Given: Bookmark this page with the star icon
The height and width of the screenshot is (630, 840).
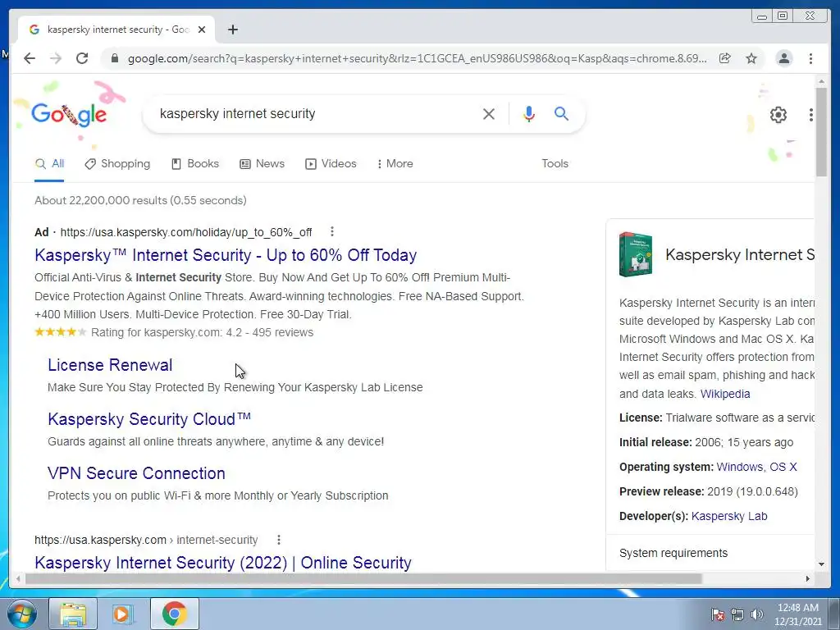Looking at the screenshot, I should [x=751, y=58].
